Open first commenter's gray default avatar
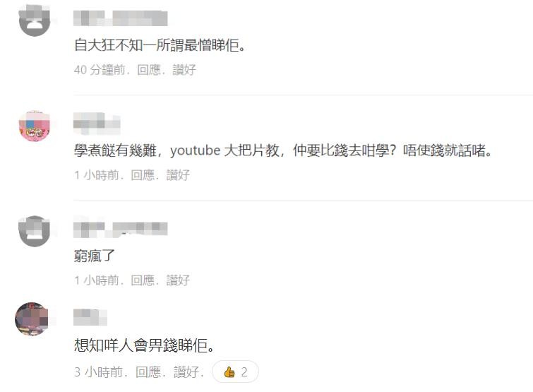Viewport: 533px width, 392px height. coord(35,20)
